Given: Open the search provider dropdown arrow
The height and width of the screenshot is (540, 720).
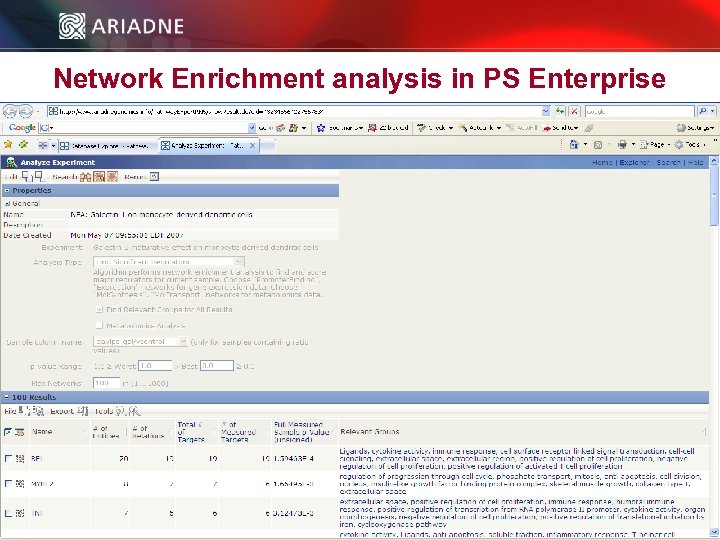Looking at the screenshot, I should [x=713, y=111].
